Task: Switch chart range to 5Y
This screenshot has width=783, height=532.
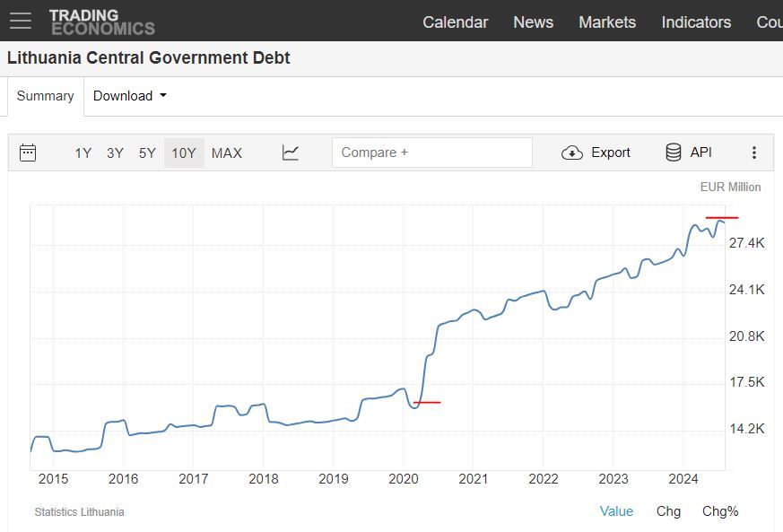Action: tap(147, 153)
